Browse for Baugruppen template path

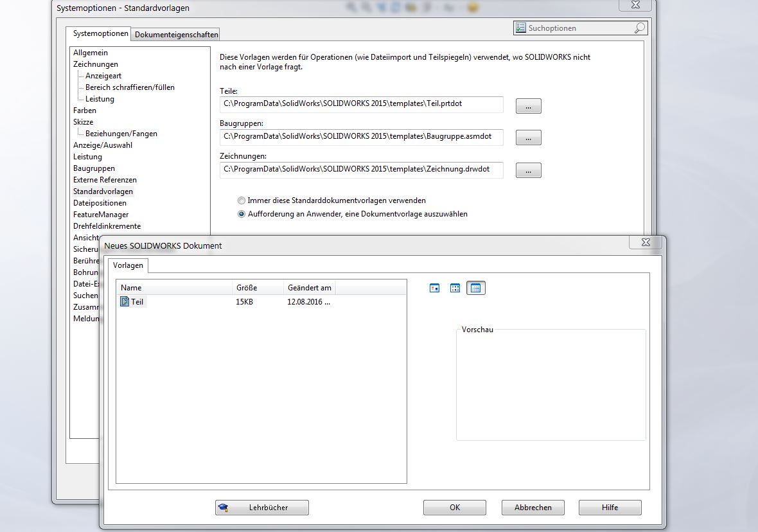click(529, 138)
